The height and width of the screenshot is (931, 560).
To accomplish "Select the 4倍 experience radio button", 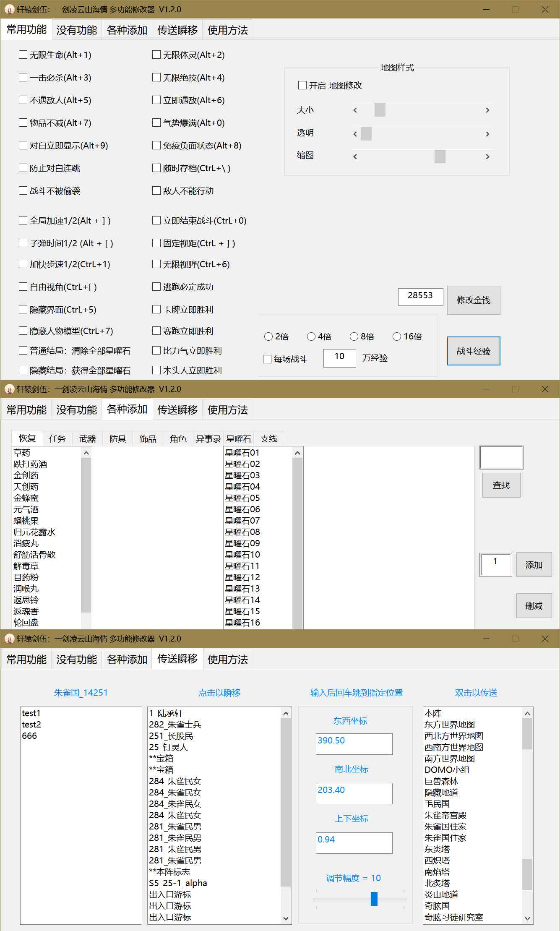I will point(311,336).
